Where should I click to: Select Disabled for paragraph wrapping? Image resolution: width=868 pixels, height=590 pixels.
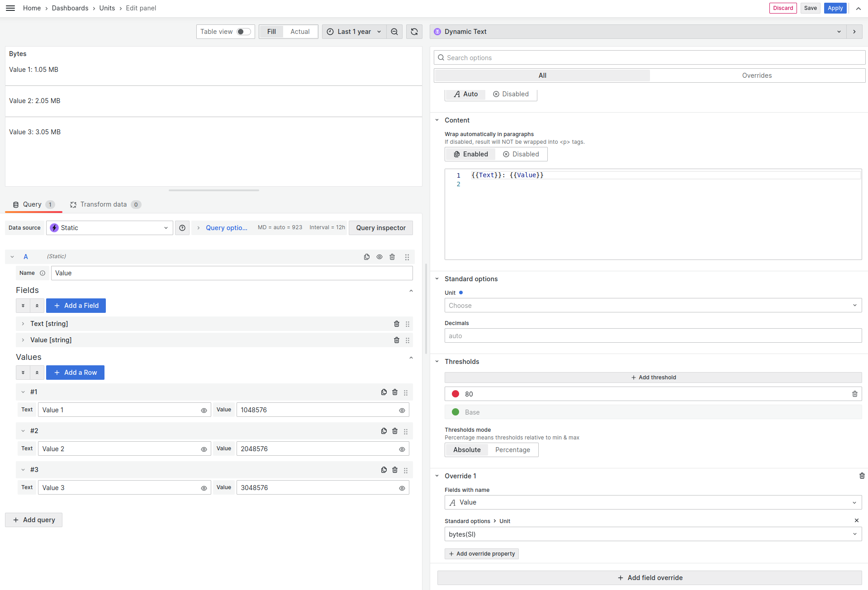521,154
